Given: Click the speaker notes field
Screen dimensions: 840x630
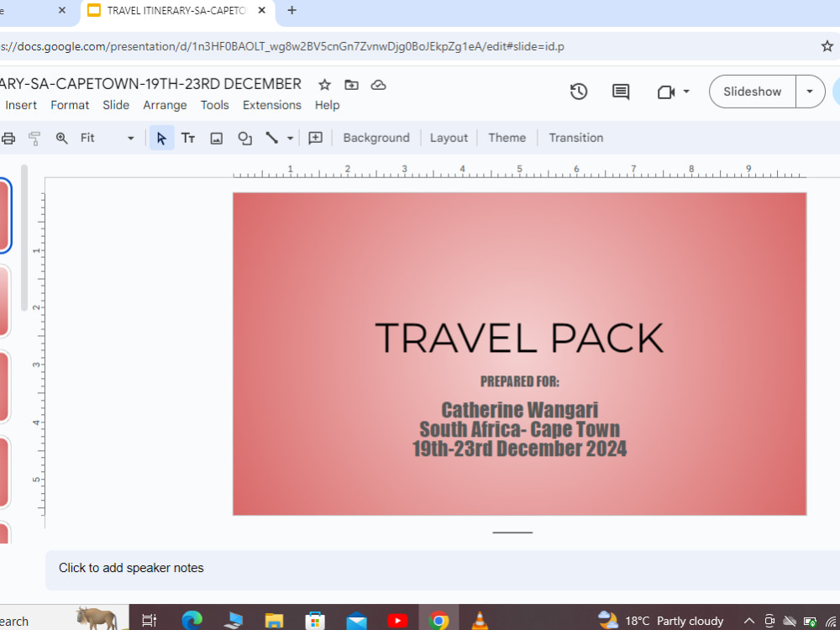Looking at the screenshot, I should [x=443, y=569].
